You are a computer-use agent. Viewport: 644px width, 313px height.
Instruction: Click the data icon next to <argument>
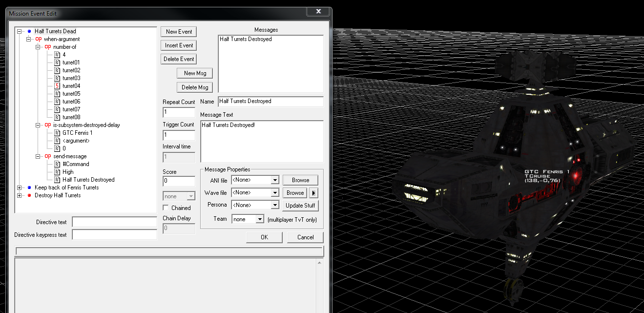pyautogui.click(x=57, y=141)
